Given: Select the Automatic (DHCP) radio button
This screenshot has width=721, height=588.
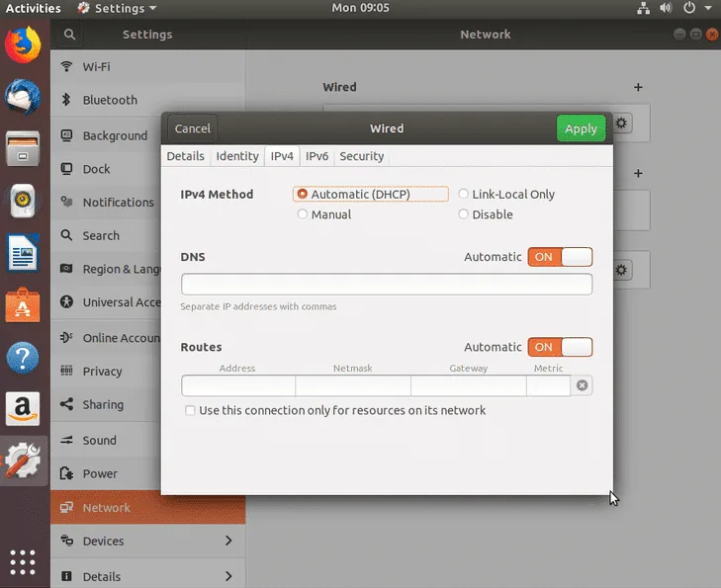Looking at the screenshot, I should tap(371, 195).
